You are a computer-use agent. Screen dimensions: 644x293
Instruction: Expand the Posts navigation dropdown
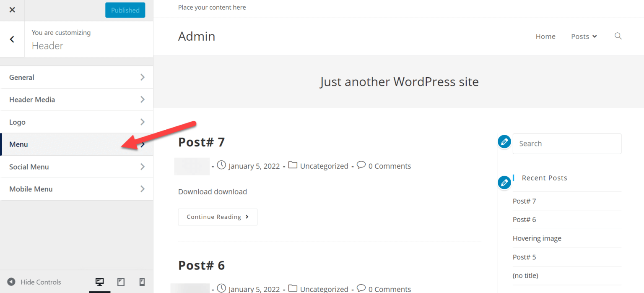click(584, 36)
